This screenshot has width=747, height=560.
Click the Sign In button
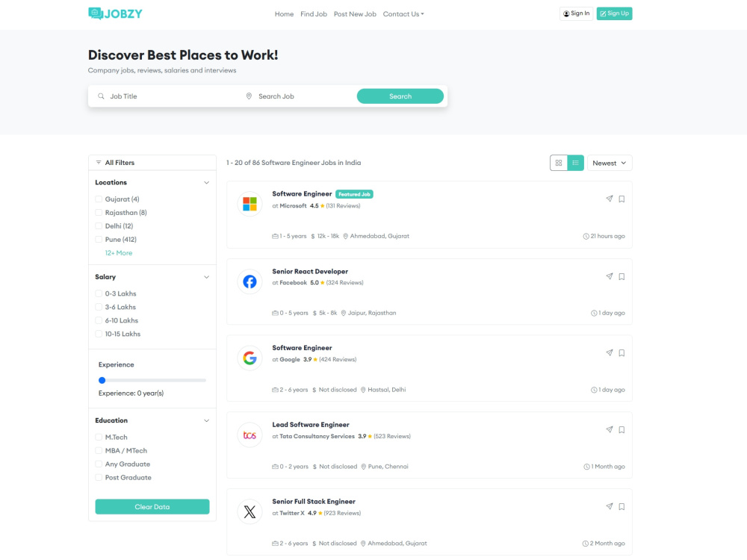(x=576, y=13)
